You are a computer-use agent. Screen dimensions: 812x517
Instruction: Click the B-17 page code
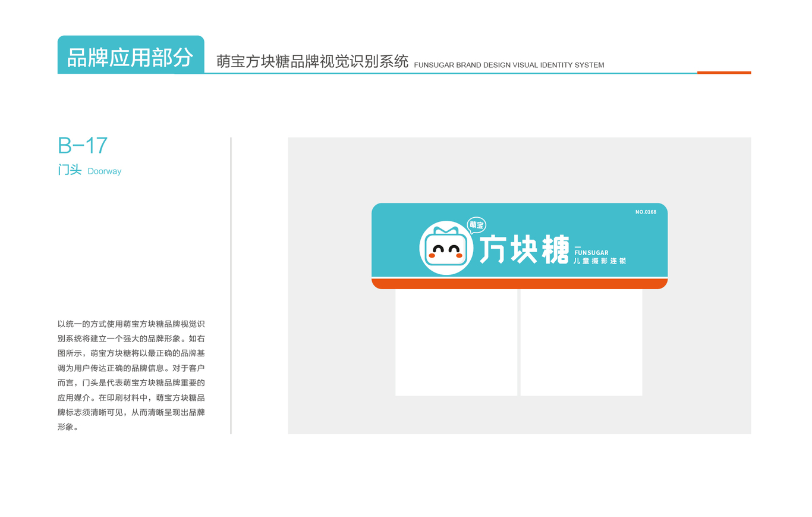pos(83,146)
